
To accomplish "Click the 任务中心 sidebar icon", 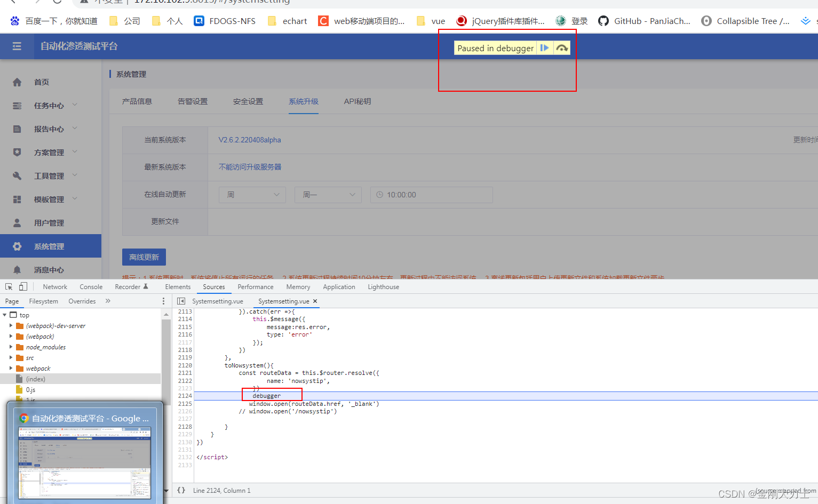I will 17,106.
